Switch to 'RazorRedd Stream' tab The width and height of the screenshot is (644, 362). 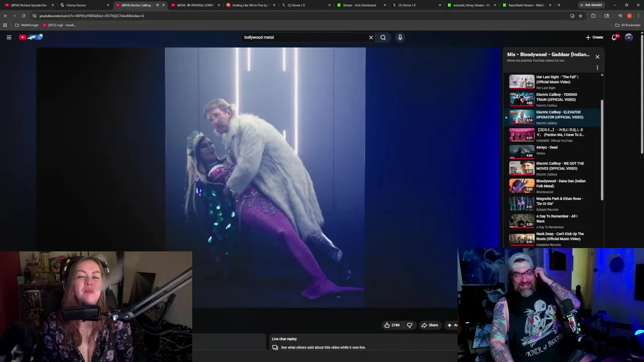[526, 5]
